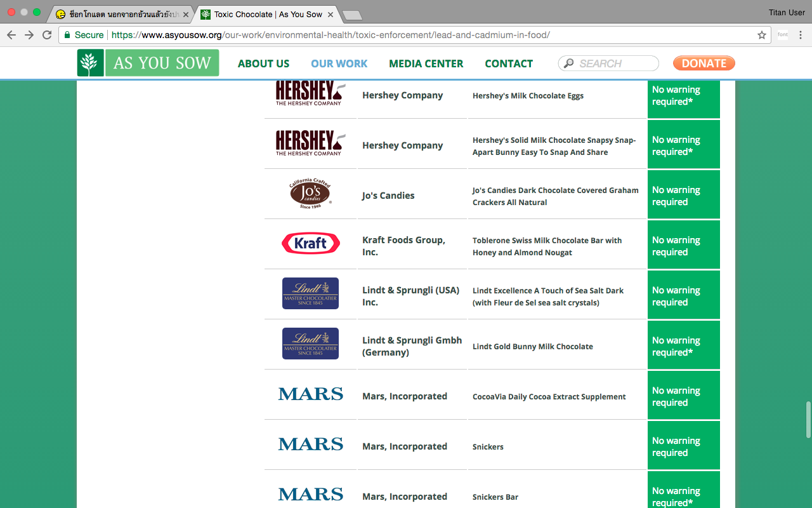Click No warning cell for Hershey's Milk Chocolate Eggs
Viewport: 812px width, 508px height.
tap(684, 98)
